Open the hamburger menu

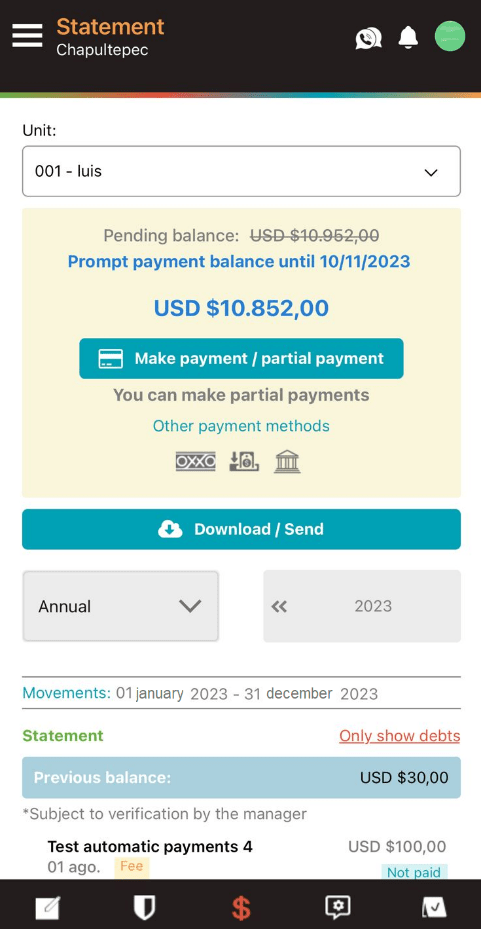[x=27, y=36]
